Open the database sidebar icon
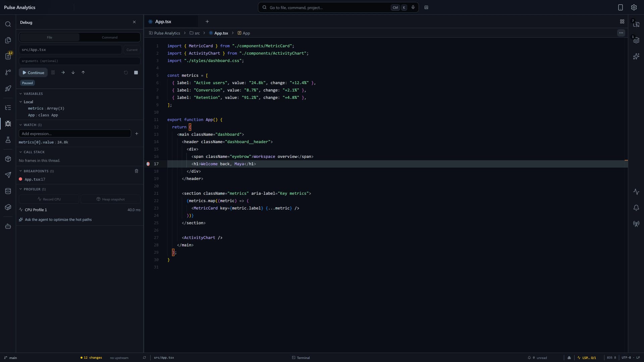Image resolution: width=644 pixels, height=362 pixels. coord(8,191)
